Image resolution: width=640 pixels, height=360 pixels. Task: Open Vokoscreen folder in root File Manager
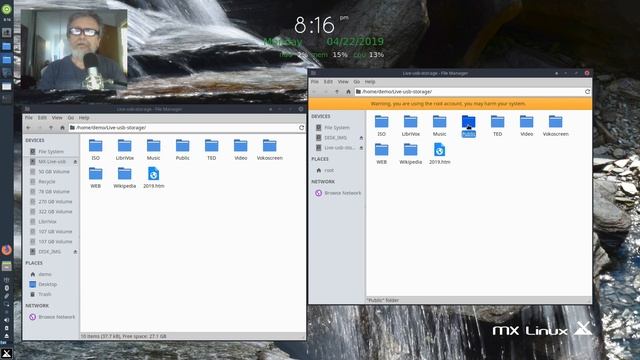(x=556, y=125)
